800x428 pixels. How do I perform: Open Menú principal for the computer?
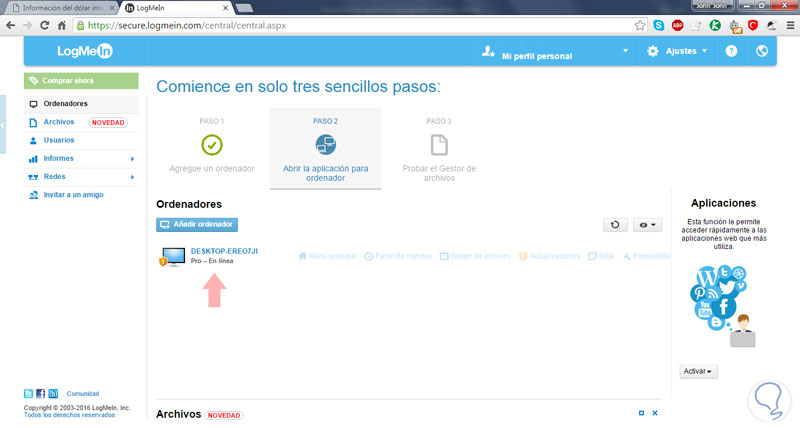click(328, 256)
